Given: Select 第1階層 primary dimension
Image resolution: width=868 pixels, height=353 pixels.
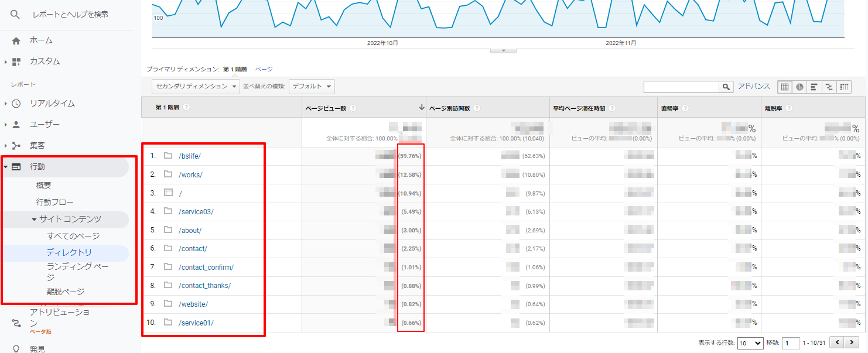Looking at the screenshot, I should click(235, 69).
